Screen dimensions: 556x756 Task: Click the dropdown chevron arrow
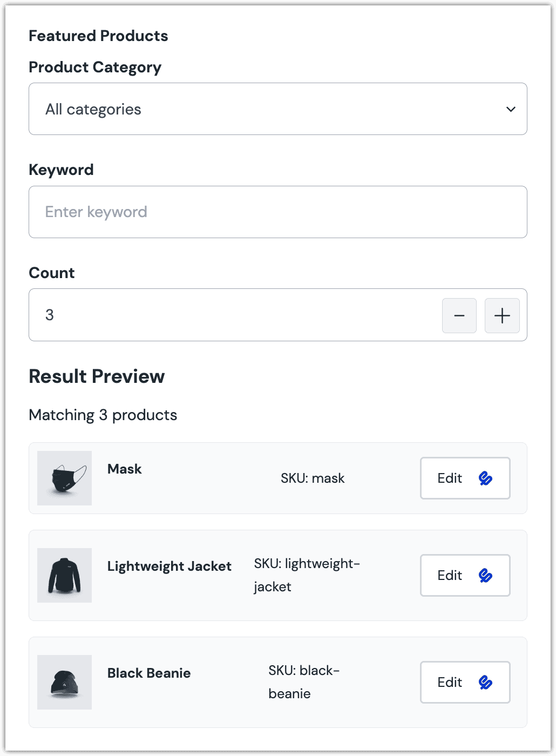click(511, 109)
